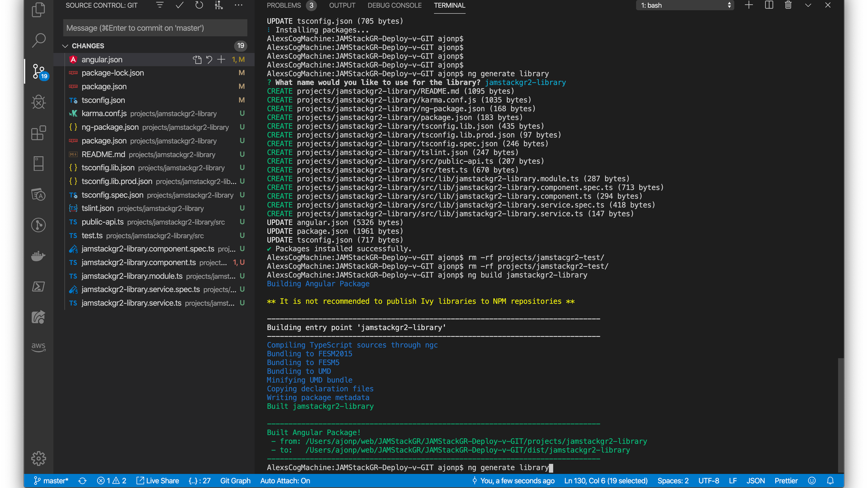Refresh source control with circular arrow
The height and width of the screenshot is (488, 868).
199,5
